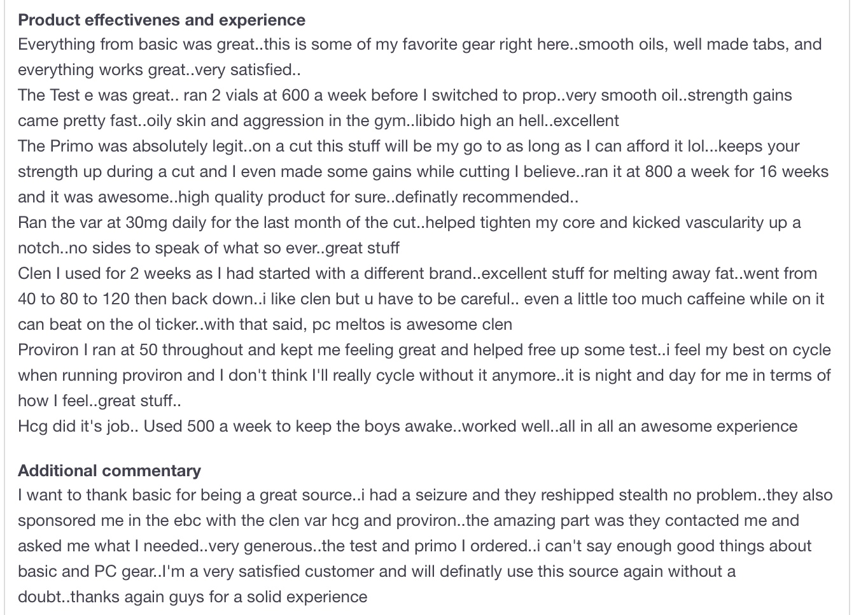
Task: Click the line starting "notch..no sides to speak of"
Action: [x=208, y=248]
